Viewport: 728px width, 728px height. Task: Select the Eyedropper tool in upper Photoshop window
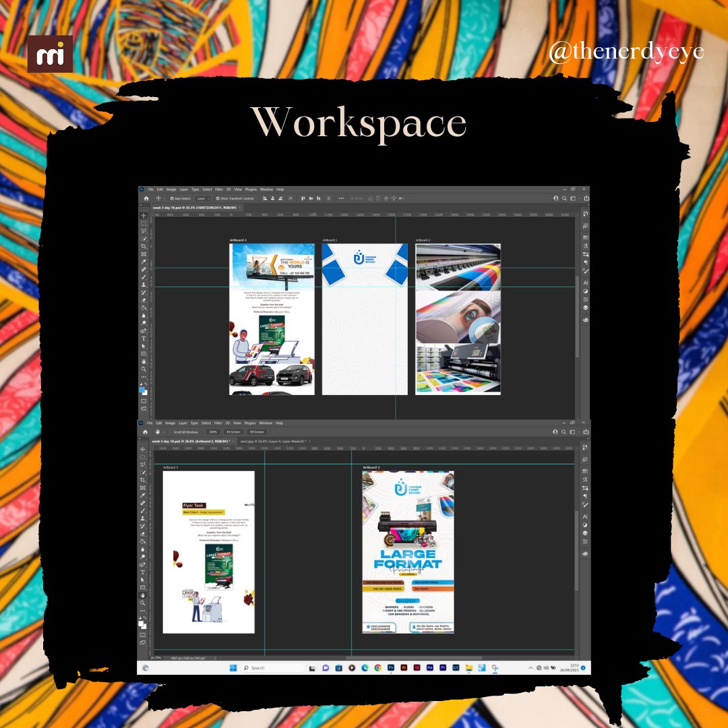click(144, 262)
